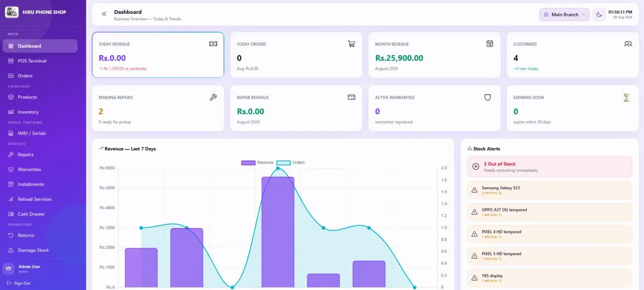Toggle dark mode with moon icon
This screenshot has width=644, height=290.
(599, 14)
